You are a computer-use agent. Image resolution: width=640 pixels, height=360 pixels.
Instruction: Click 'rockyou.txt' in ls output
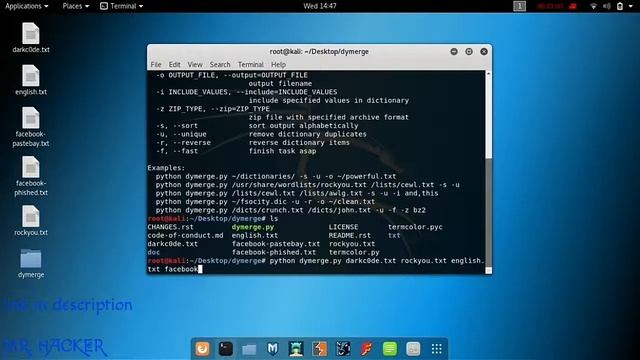352,244
